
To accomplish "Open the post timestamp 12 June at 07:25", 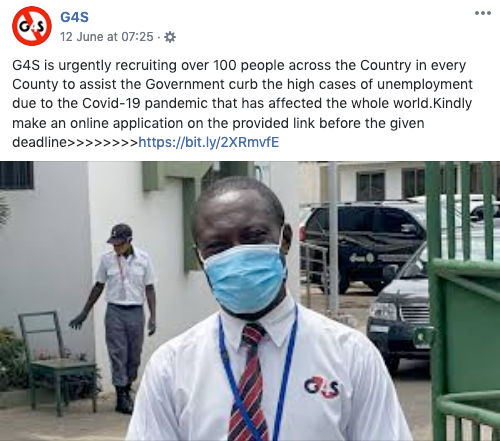I will pyautogui.click(x=107, y=37).
